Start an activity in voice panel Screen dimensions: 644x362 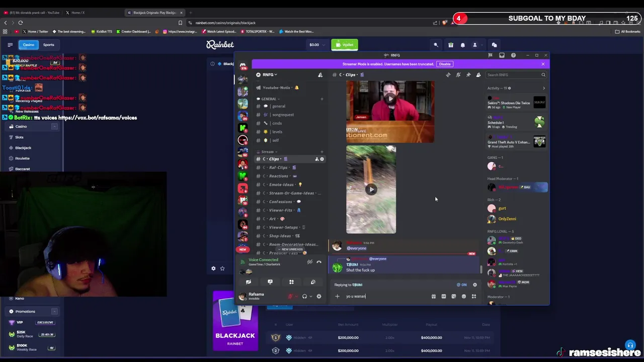[291, 282]
